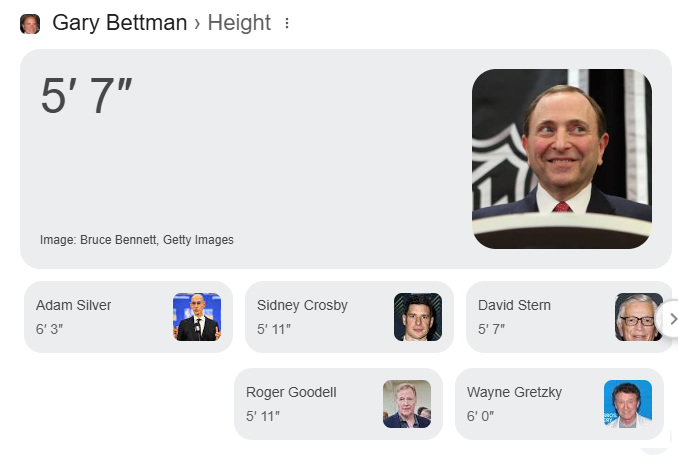Screen dimensions: 678x459
Task: Click Sidney Crosby's 5' 11" height text
Action: (274, 329)
